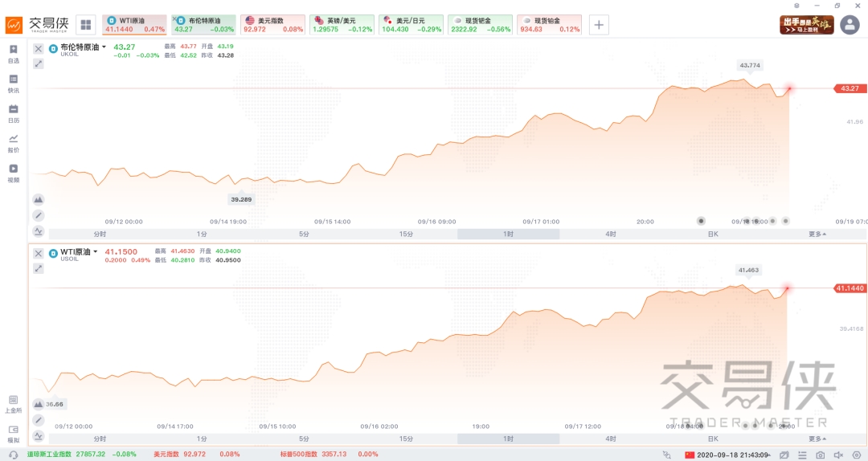Select the drawing pencil tool on Brent chart
This screenshot has height=461, width=868.
click(39, 215)
